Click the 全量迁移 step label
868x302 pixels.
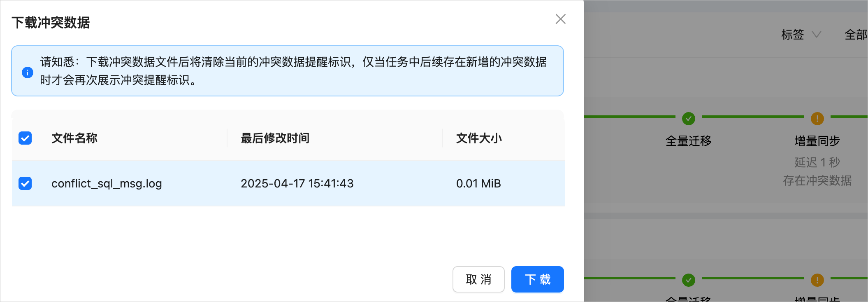pos(688,141)
